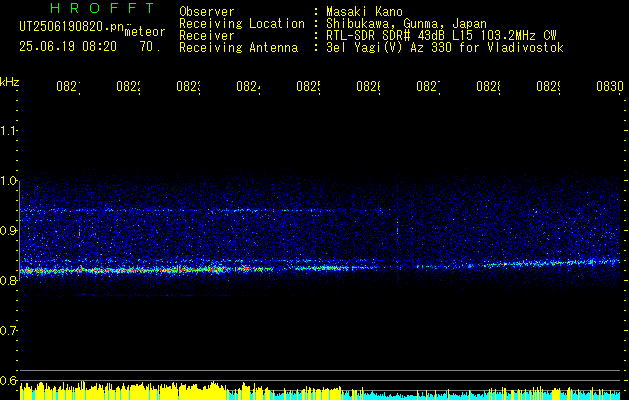Click the Receiving Location label

click(x=242, y=24)
